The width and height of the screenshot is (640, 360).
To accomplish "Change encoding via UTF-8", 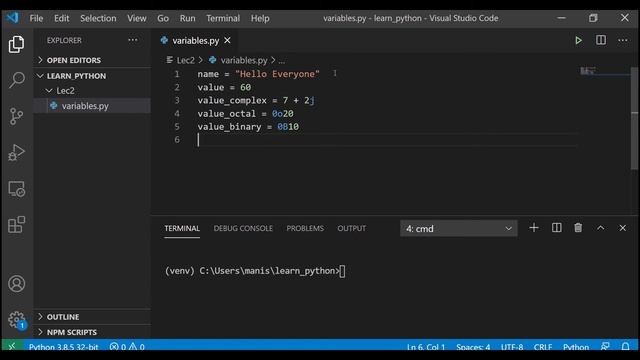I will (x=512, y=347).
